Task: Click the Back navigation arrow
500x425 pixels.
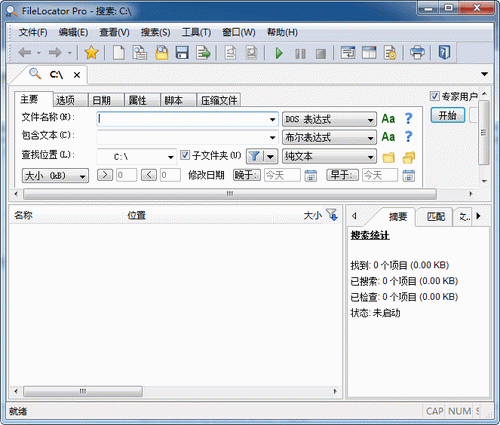Action: [x=25, y=53]
